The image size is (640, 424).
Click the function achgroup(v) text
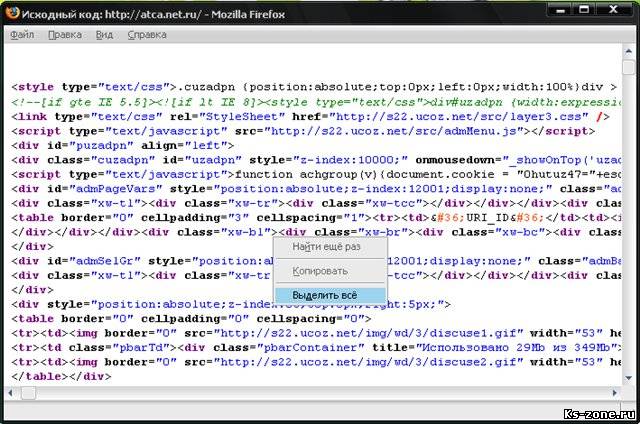(x=306, y=175)
